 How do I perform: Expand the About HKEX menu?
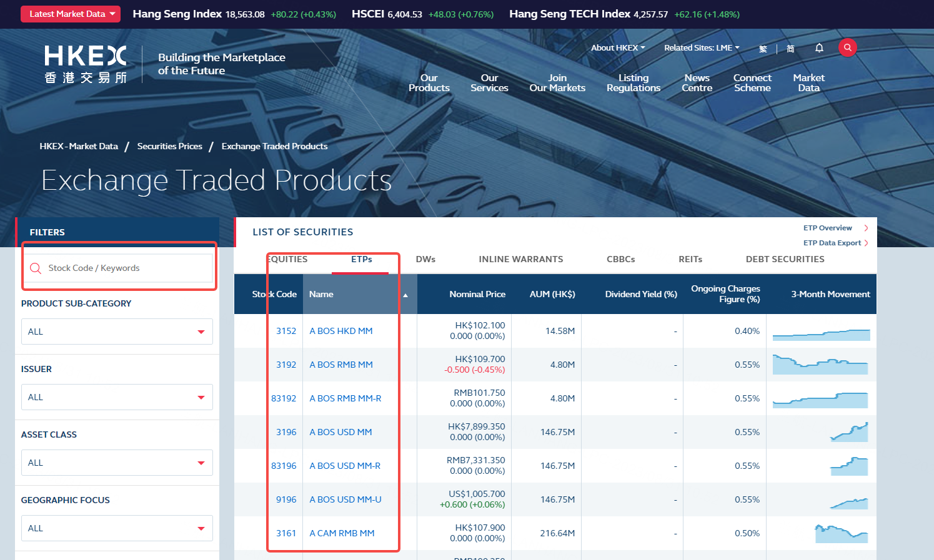pos(617,48)
